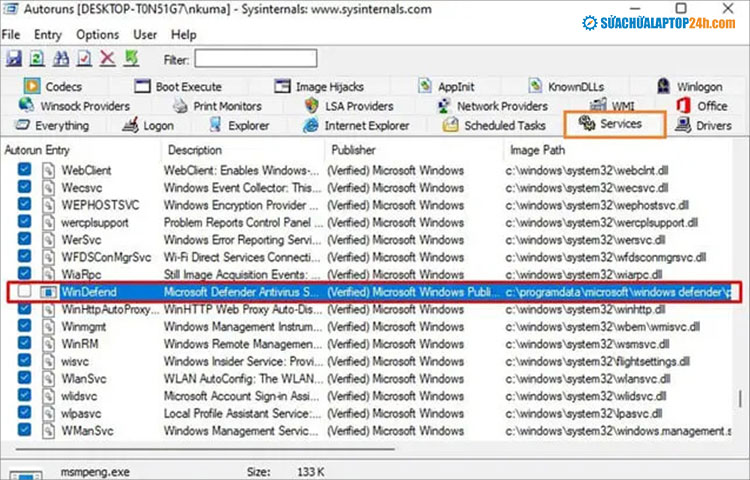The height and width of the screenshot is (480, 750).
Task: Switch to the Image Hijacks tab
Action: (319, 87)
